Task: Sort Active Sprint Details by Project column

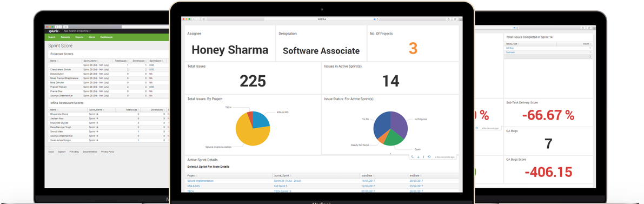Action: (x=229, y=175)
